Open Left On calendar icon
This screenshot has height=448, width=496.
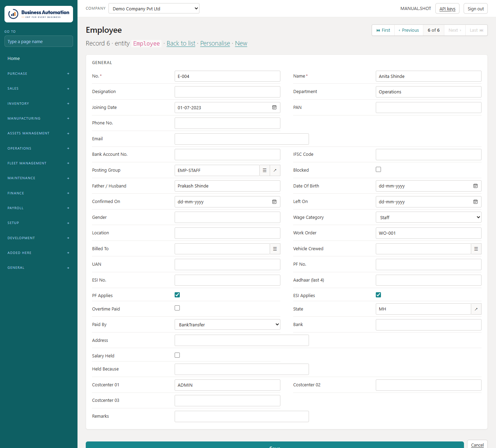[475, 202]
